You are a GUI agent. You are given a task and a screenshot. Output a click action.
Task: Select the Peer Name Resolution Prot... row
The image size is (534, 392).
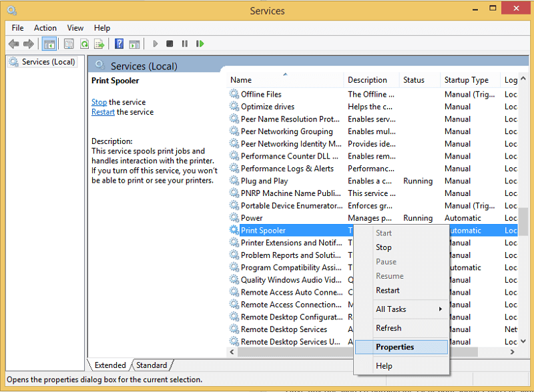click(x=373, y=119)
